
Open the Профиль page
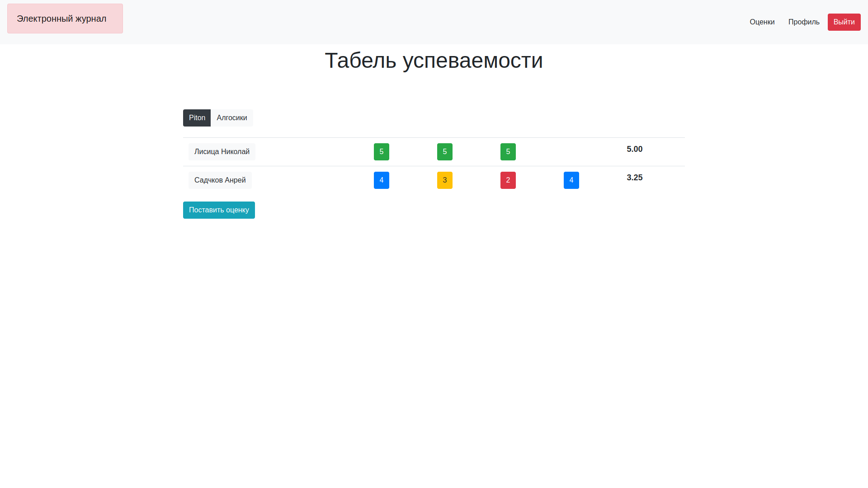[803, 22]
